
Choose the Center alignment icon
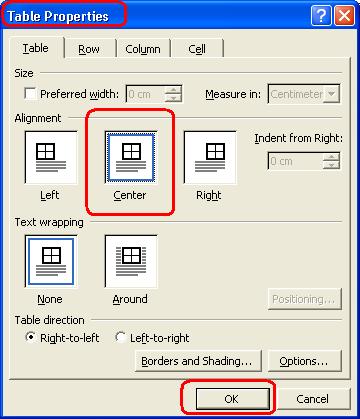click(x=131, y=157)
